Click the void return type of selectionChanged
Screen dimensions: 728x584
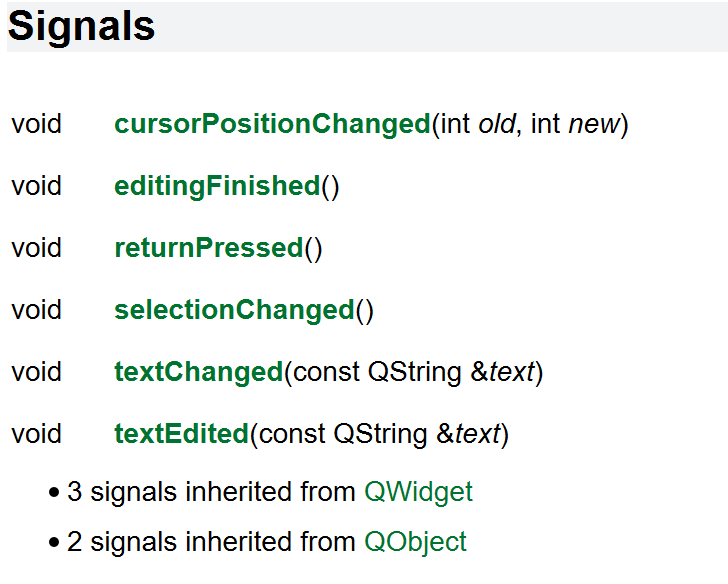37,310
